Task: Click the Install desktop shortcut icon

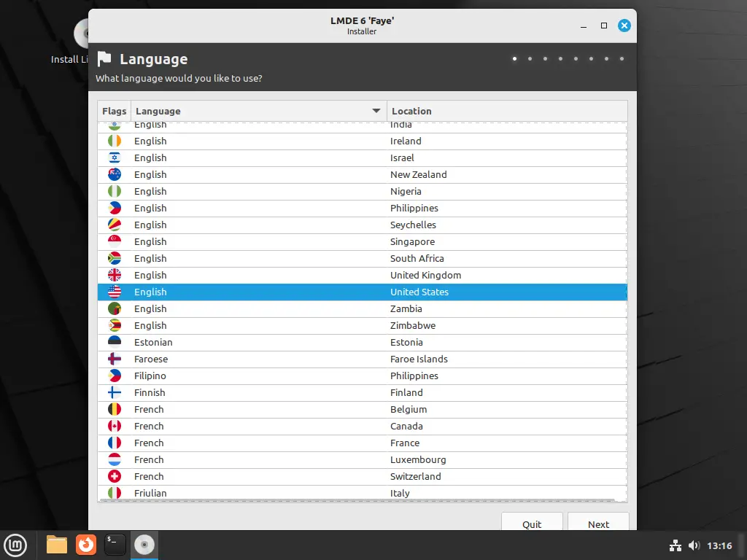Action: (x=81, y=34)
